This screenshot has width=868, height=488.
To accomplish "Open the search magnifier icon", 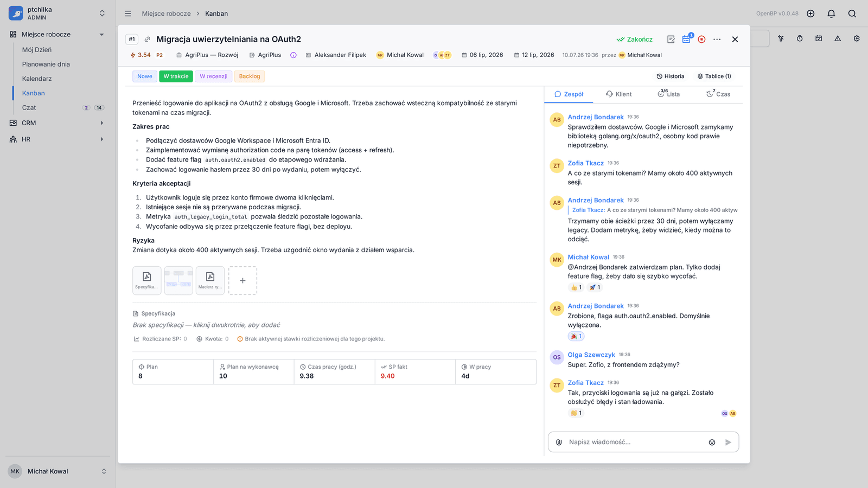I will point(852,14).
